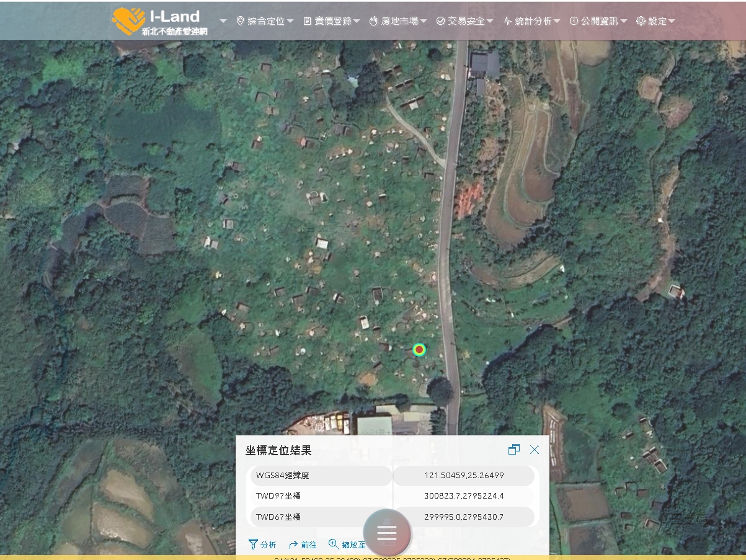The image size is (746, 560).
Task: Expand the 綜合定位 dropdown
Action: click(x=289, y=20)
